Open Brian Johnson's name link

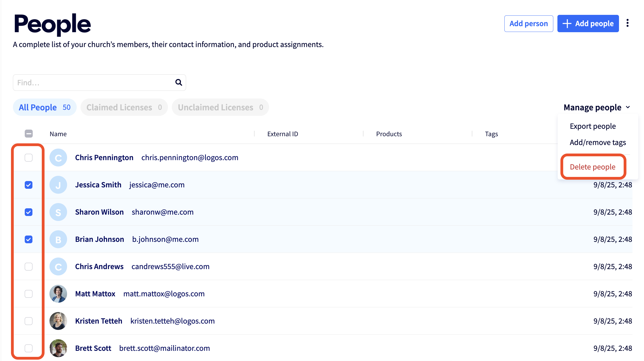(x=99, y=239)
